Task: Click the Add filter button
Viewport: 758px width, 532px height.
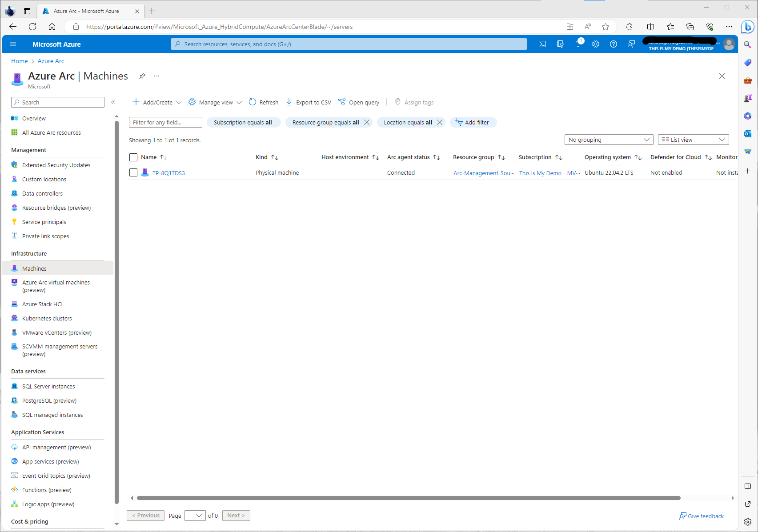Action: tap(473, 122)
